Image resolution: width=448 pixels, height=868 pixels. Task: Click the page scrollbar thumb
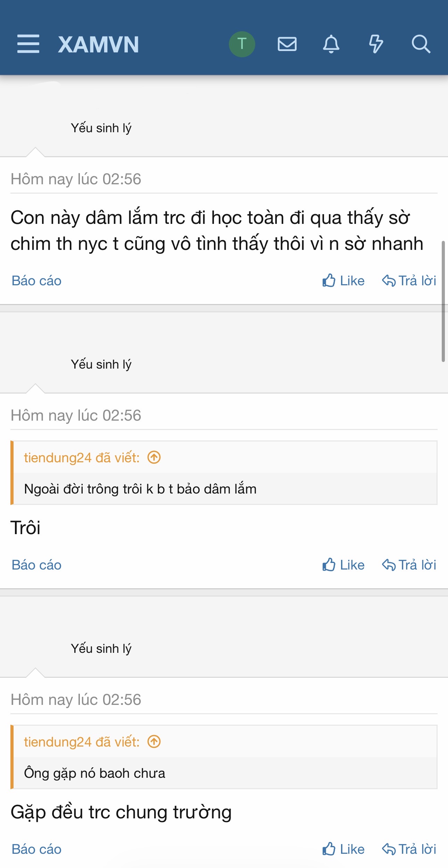tap(443, 301)
